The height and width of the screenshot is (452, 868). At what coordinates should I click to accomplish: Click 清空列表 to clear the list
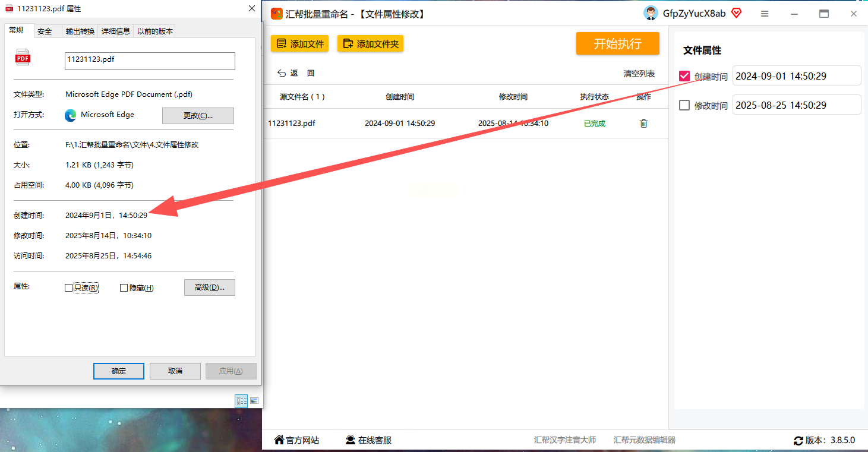tap(639, 74)
